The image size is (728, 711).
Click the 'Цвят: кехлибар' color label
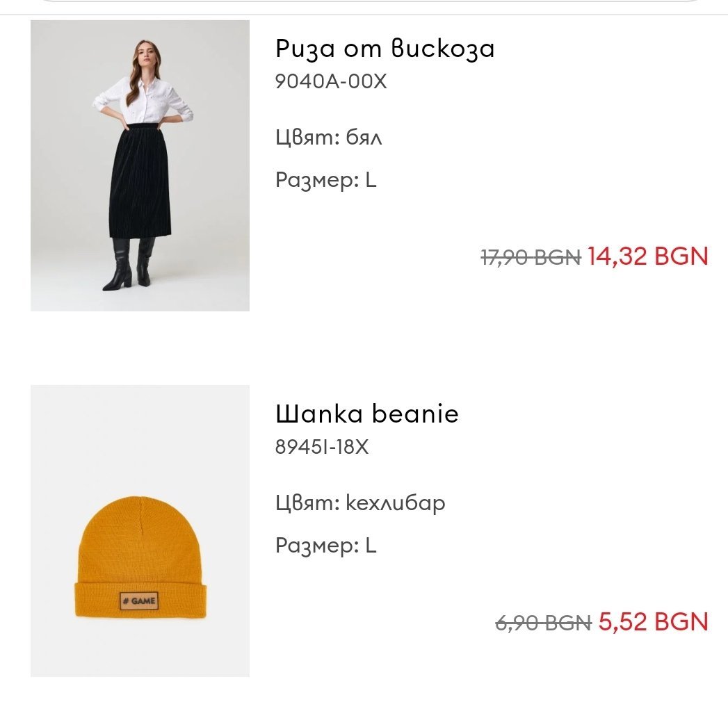(360, 502)
